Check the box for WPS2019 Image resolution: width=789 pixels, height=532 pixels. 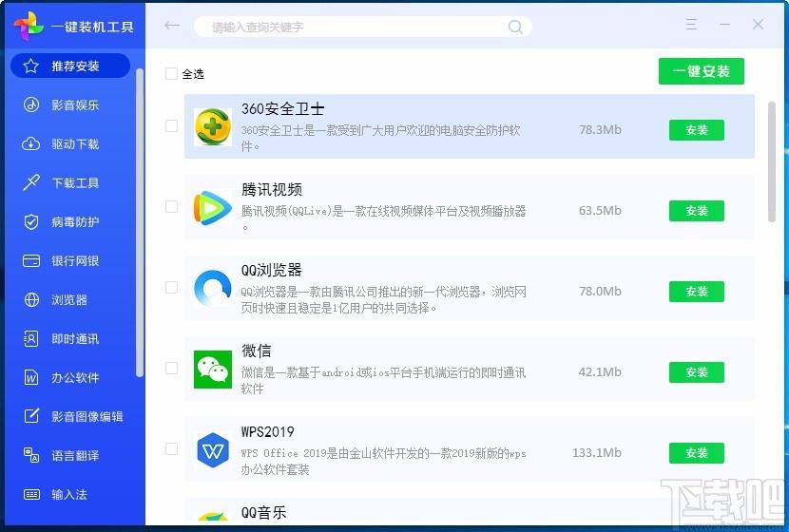pos(172,448)
